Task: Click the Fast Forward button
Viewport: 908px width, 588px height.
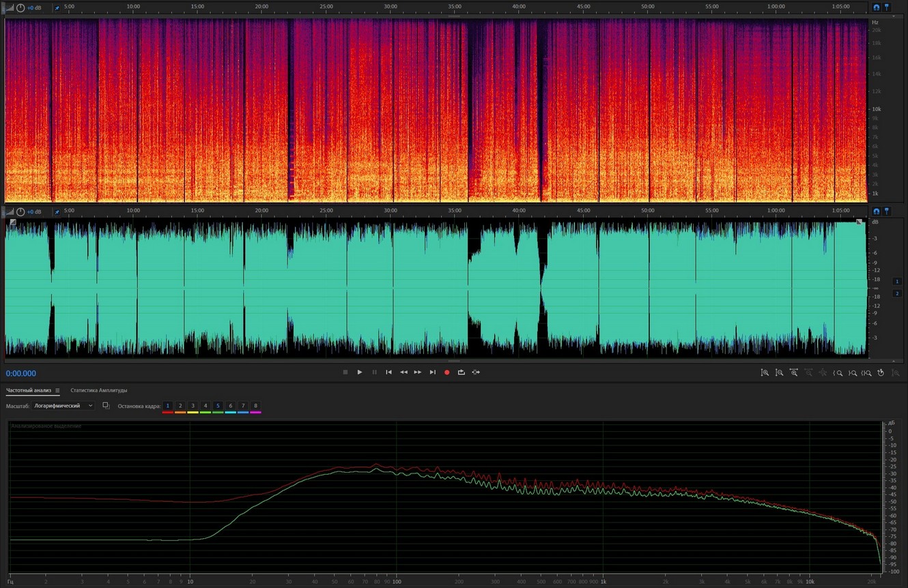Action: tap(418, 372)
